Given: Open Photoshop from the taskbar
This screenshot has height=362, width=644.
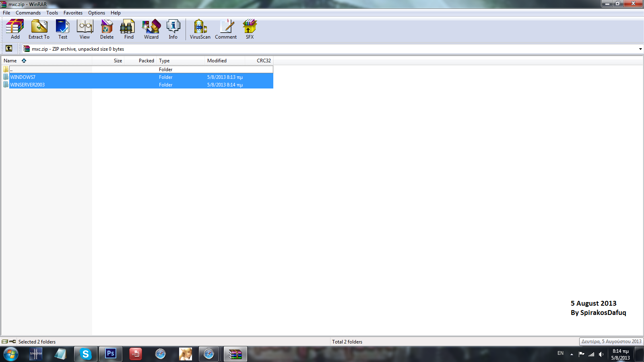Looking at the screenshot, I should click(x=110, y=354).
